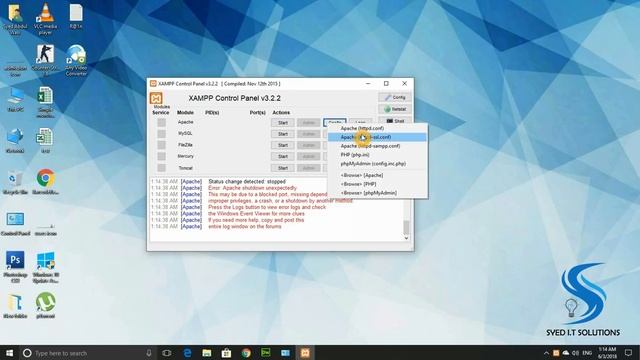Open Microsoft Store from the taskbar

click(x=227, y=353)
